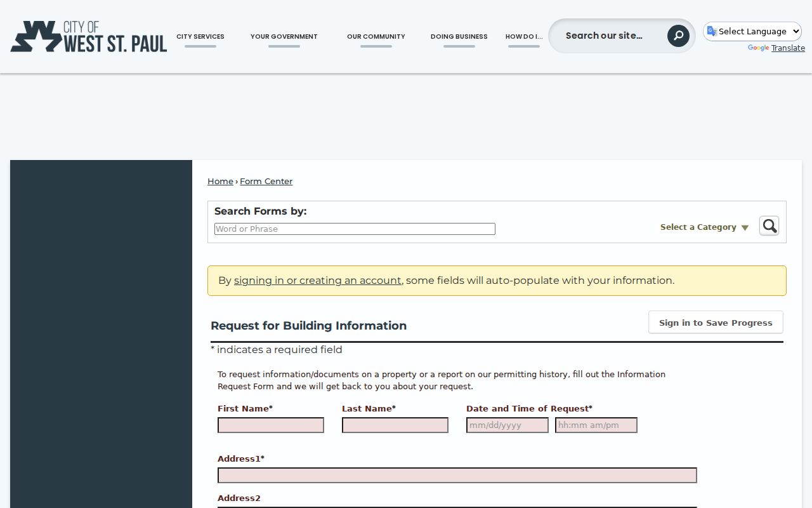Expand the Select a Category dropdown
This screenshot has height=508, width=812.
tap(704, 227)
